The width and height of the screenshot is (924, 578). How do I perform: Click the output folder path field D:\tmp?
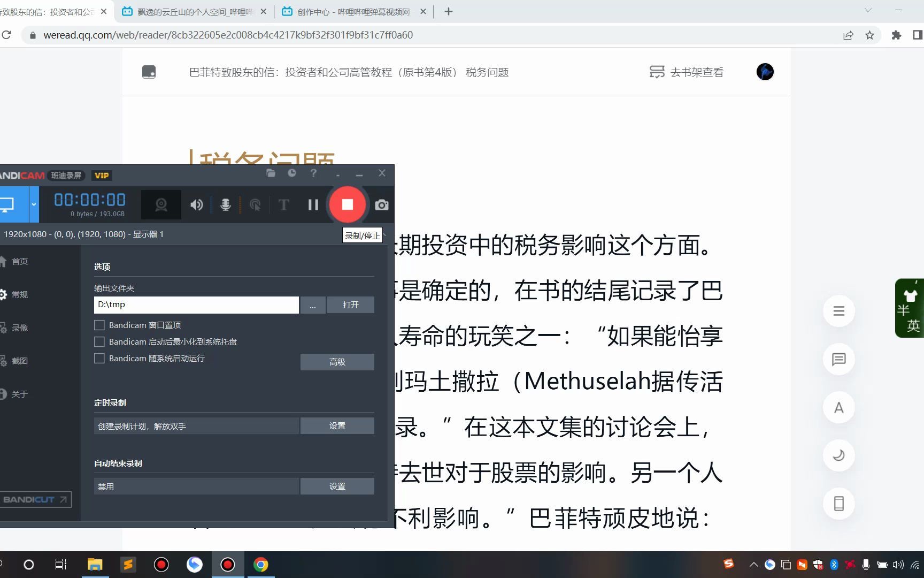pos(196,305)
